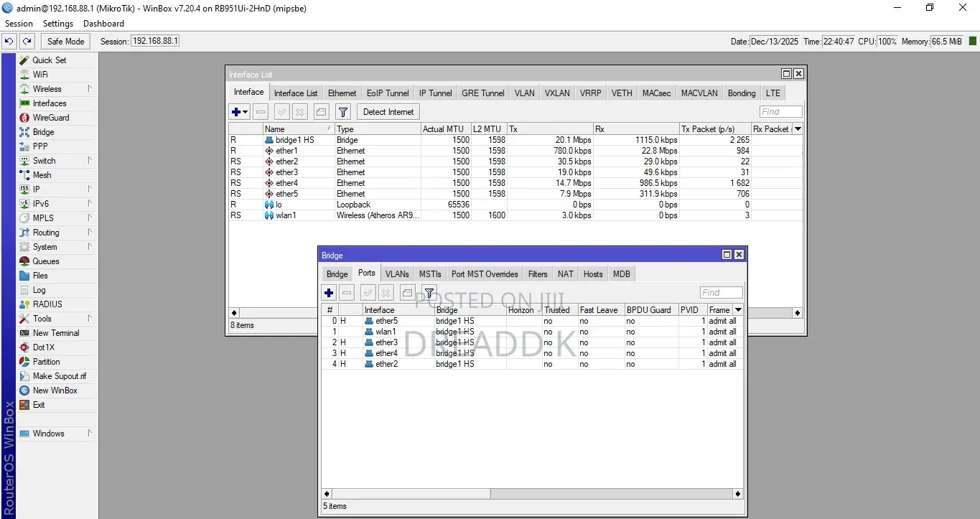
Task: Click the Find field in Bridge window
Action: click(x=721, y=293)
